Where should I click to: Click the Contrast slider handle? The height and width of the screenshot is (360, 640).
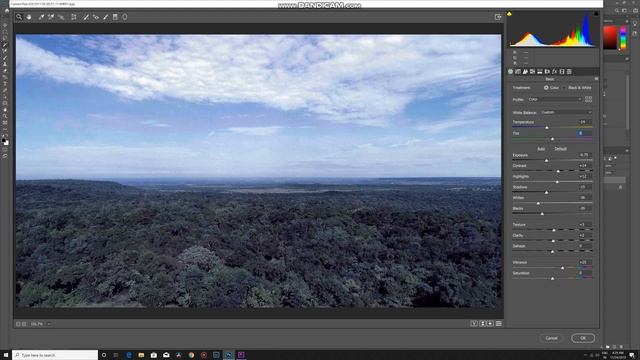(558, 171)
